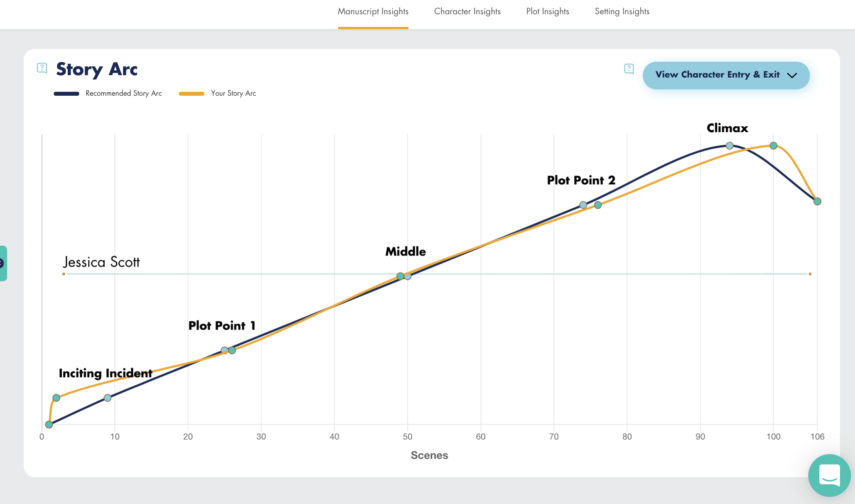The width and height of the screenshot is (855, 504).
Task: Switch to Manuscript Insights tab
Action: coord(373,12)
